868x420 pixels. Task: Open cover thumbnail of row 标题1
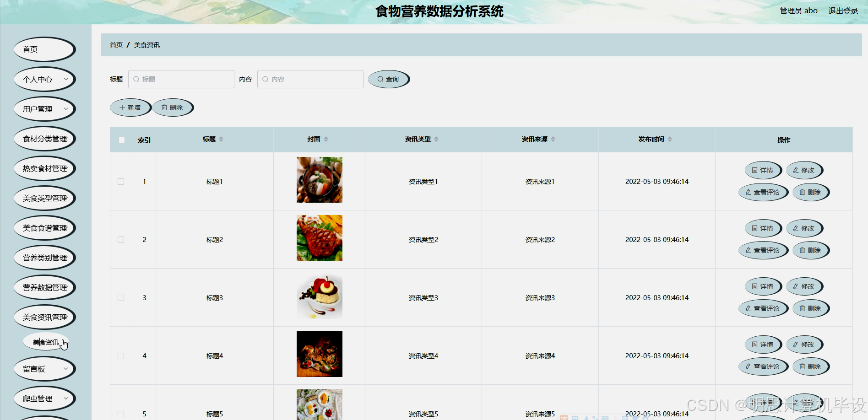click(320, 180)
